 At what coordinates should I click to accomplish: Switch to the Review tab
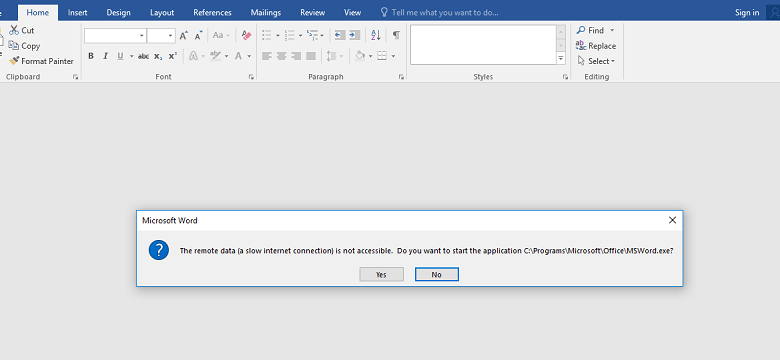[312, 12]
